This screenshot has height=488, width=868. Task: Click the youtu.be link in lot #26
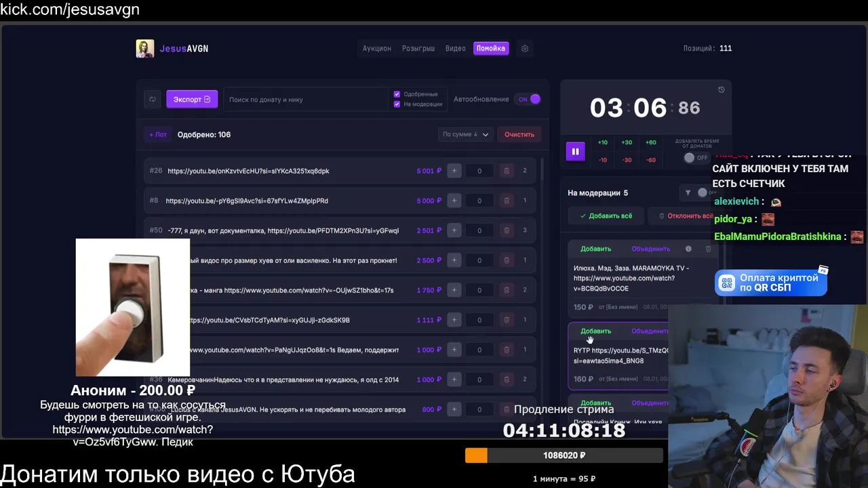point(248,171)
